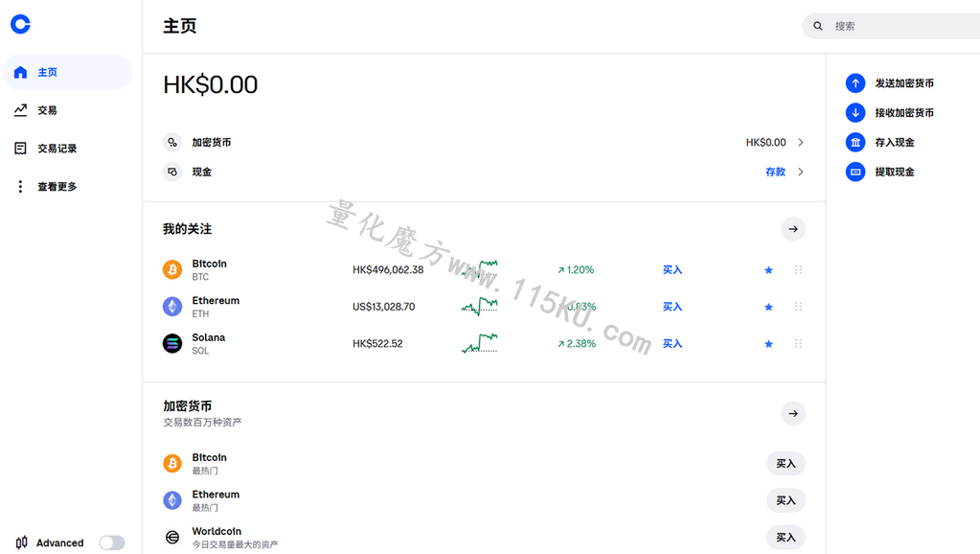
Task: Click the Solana logo in watchlist
Action: click(x=172, y=343)
